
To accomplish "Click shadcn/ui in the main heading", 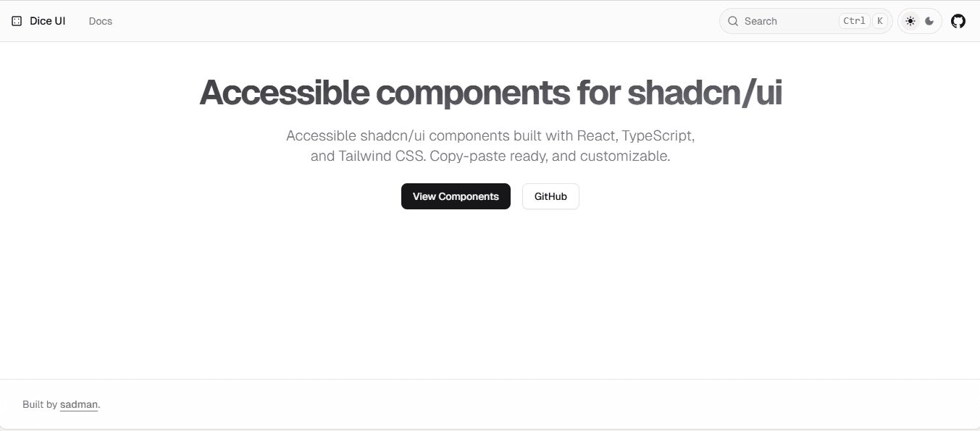I will coord(704,93).
